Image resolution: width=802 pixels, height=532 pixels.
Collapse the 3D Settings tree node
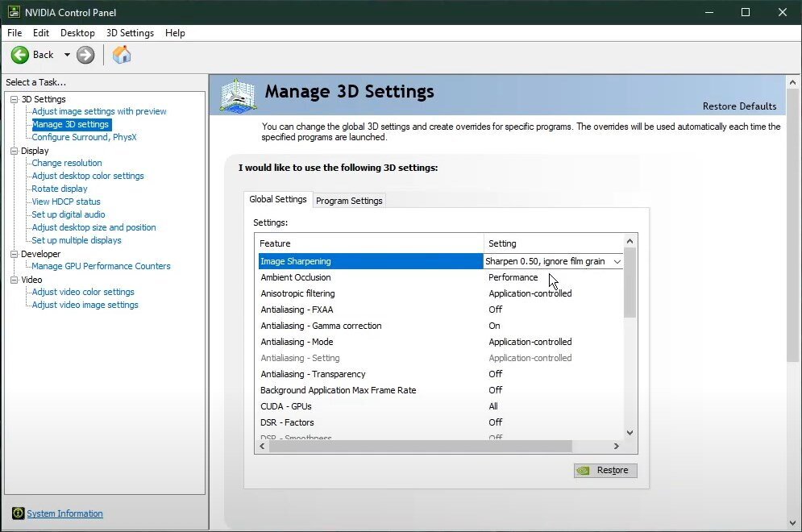click(x=14, y=99)
